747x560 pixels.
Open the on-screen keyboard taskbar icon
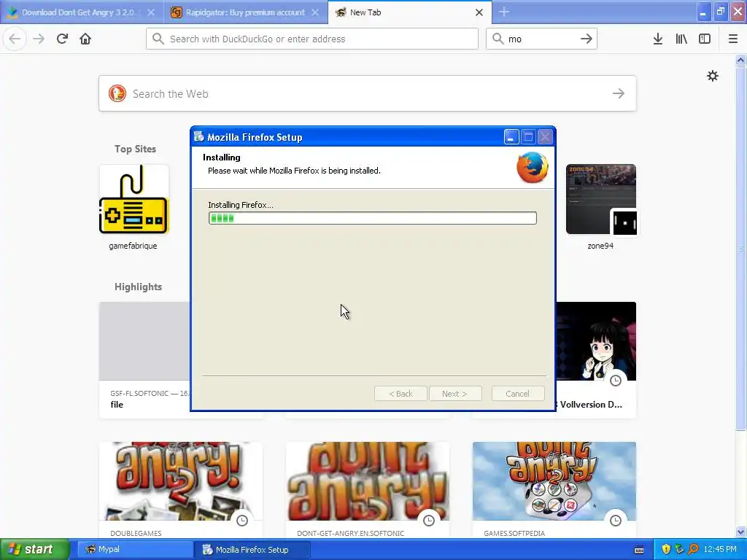(639, 550)
